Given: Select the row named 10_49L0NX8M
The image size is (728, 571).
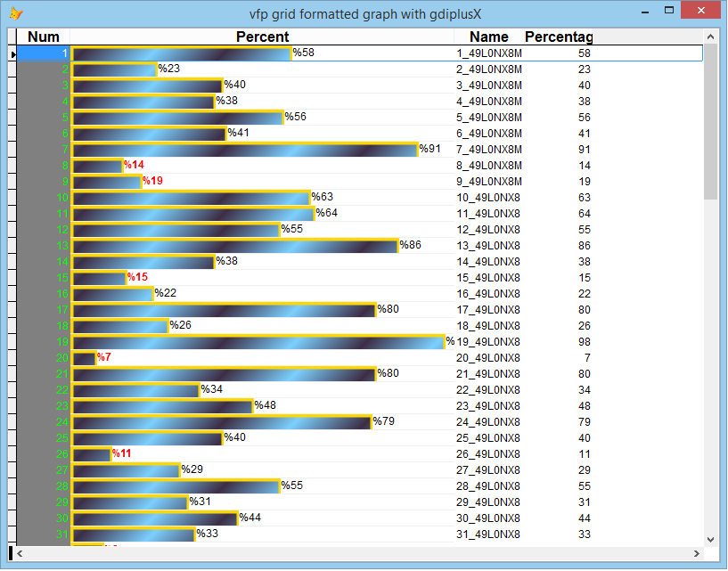Looking at the screenshot, I should click(x=489, y=197).
